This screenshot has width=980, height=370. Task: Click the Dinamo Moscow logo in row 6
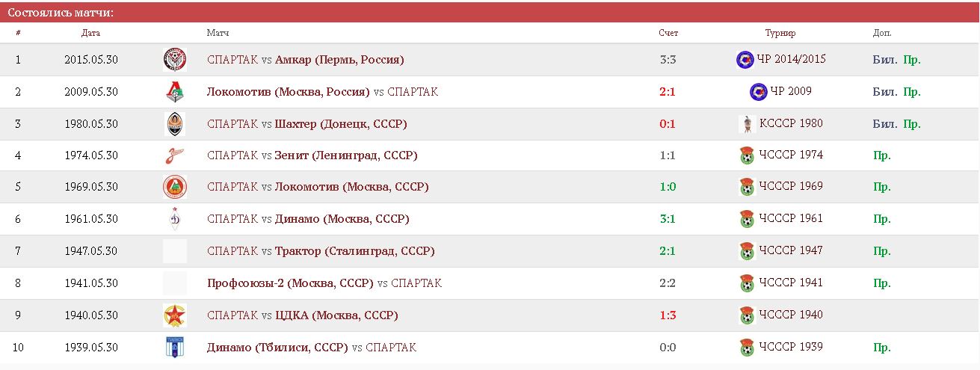174,219
